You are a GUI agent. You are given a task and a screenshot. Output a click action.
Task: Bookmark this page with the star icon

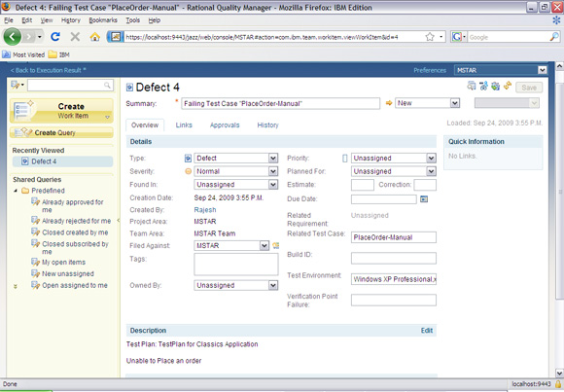430,37
